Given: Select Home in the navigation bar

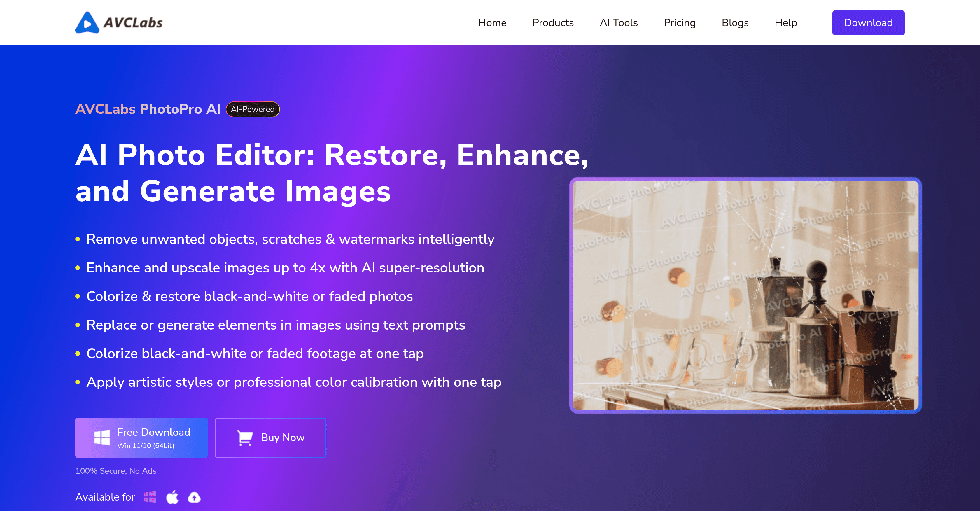Looking at the screenshot, I should pyautogui.click(x=492, y=22).
